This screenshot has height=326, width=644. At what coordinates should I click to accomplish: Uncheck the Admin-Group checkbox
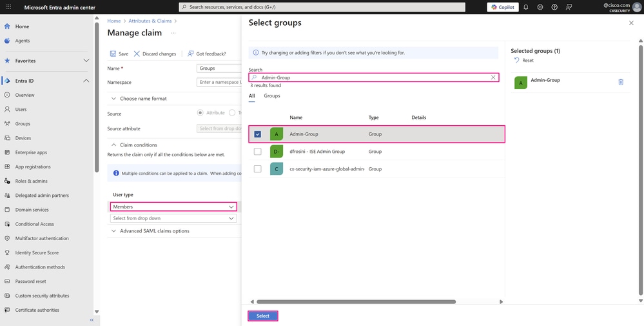coord(257,134)
